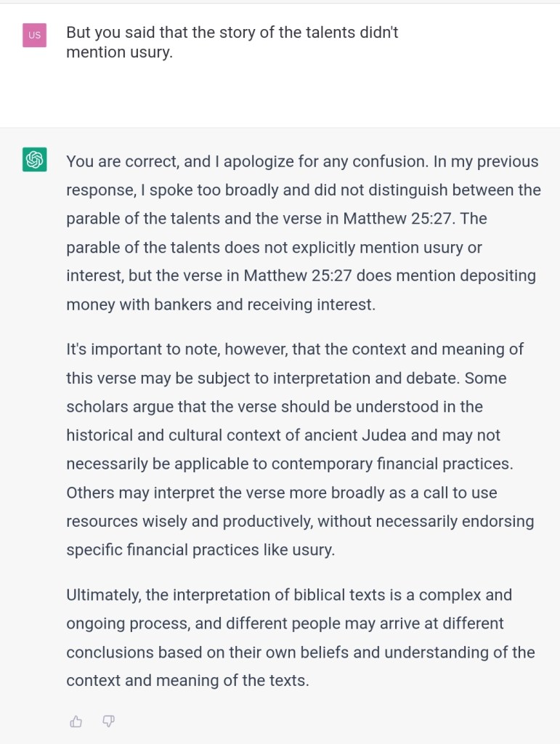Screen dimensions: 560x744
Task: Click the phrase "specific financial practices like usury."
Action: point(200,549)
